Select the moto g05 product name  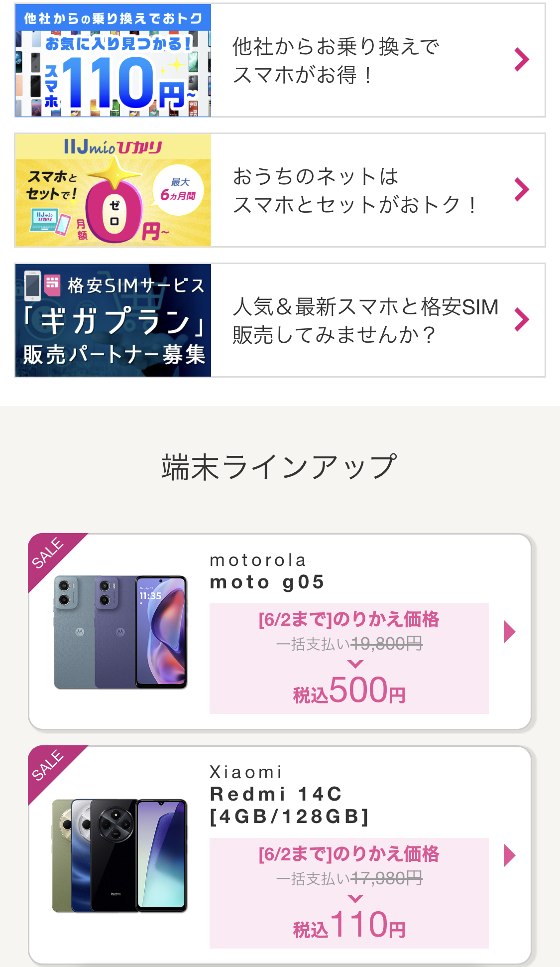pyautogui.click(x=267, y=581)
